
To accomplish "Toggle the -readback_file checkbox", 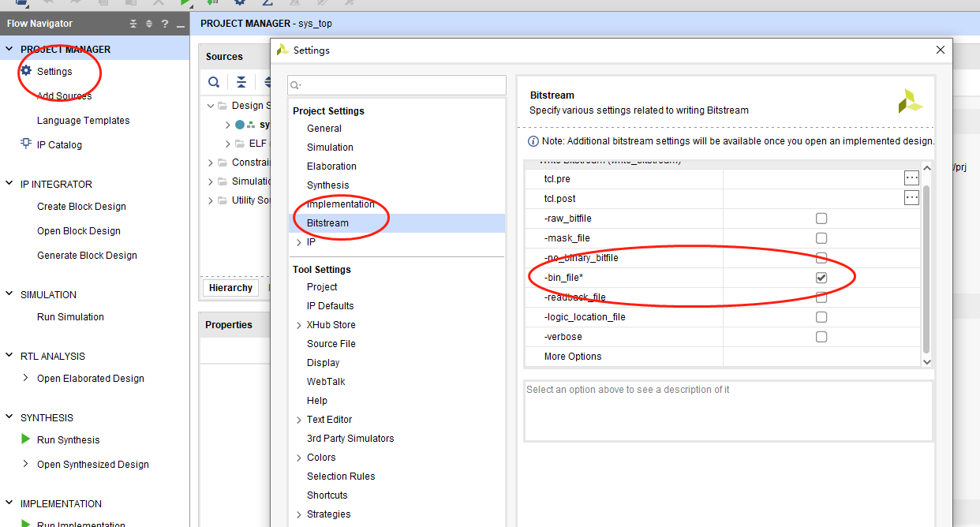I will coord(821,297).
